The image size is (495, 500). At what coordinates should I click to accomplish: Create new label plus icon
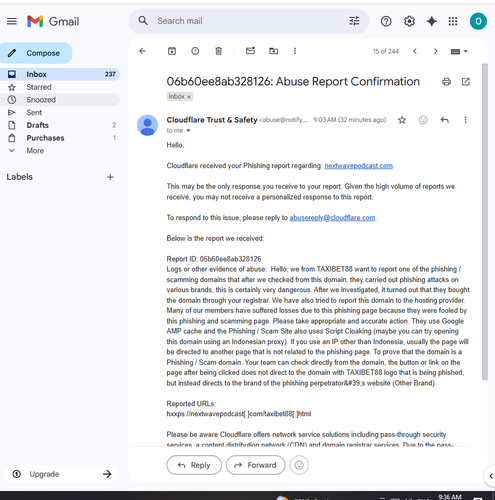(x=110, y=177)
